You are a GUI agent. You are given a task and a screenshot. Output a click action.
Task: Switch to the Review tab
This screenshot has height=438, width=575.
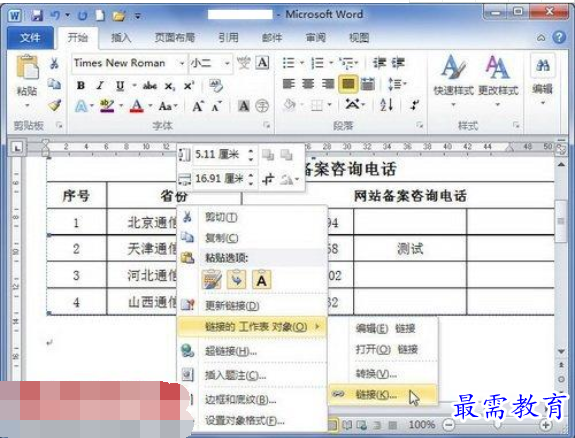click(x=315, y=37)
